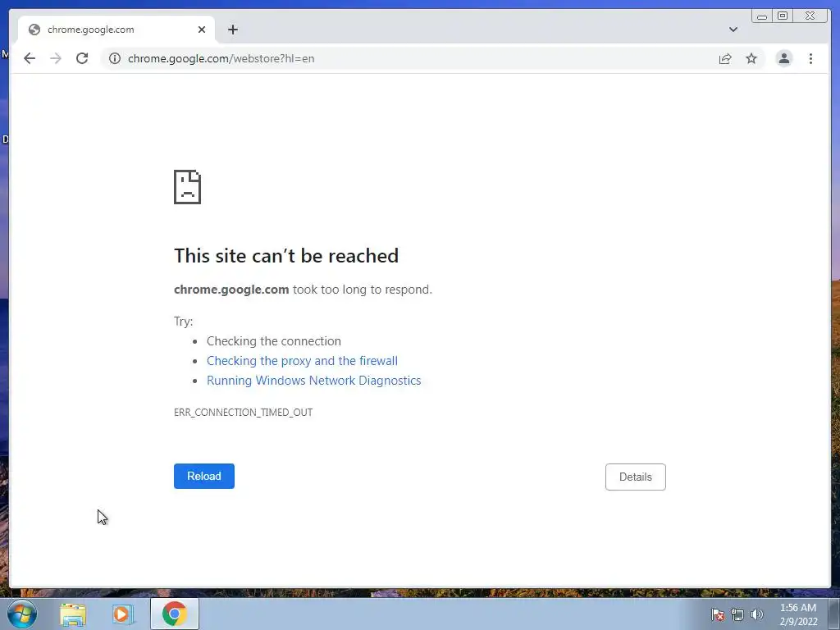The width and height of the screenshot is (840, 630).
Task: Click the blue Reload button
Action: pos(204,477)
